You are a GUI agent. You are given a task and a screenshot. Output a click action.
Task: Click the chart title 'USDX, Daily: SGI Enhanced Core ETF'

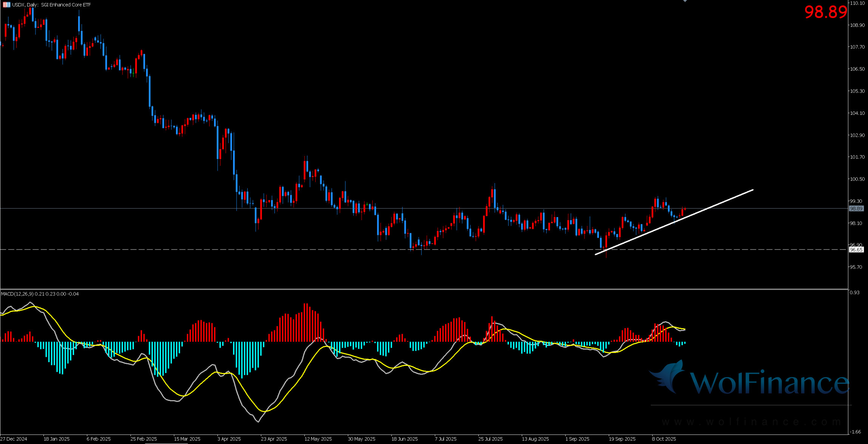coord(51,5)
